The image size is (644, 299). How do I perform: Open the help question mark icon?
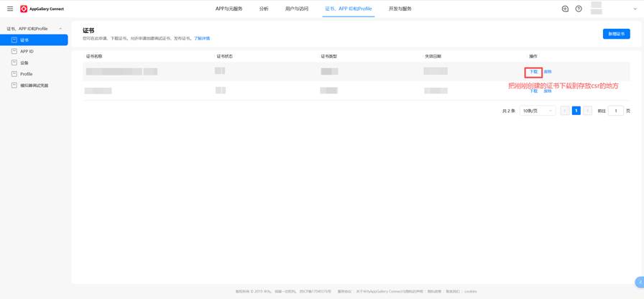point(579,9)
